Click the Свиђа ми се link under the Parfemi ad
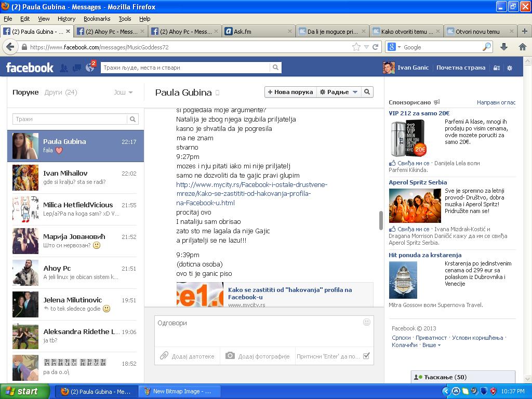Viewport: 532px width, 399px height. (x=413, y=163)
